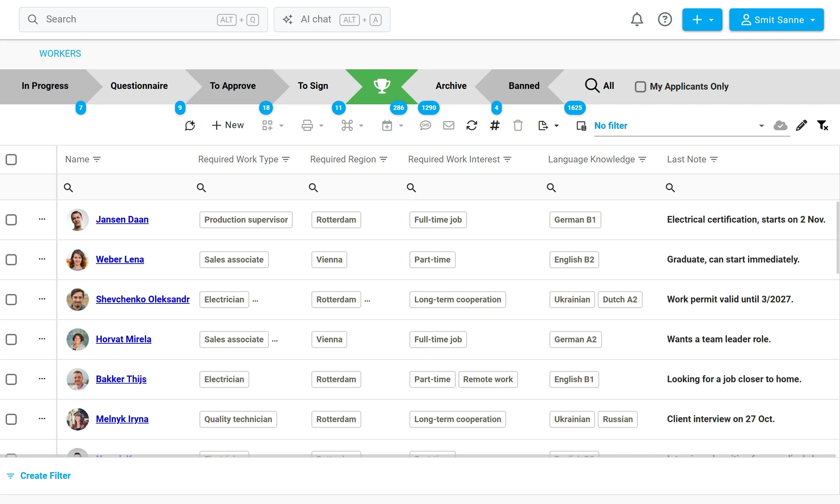Click the refresh list icon in toolbar

pyautogui.click(x=471, y=125)
